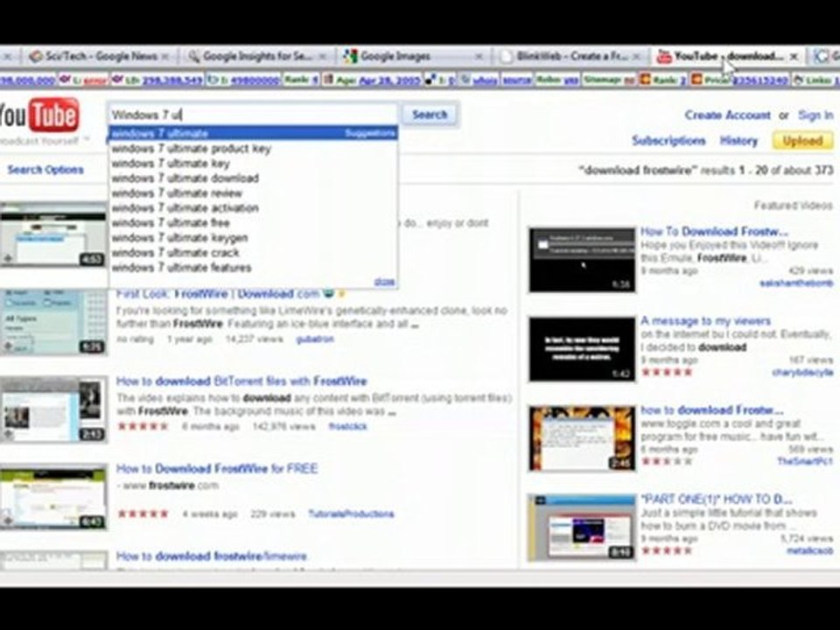Open the BlinkWeb tab

click(570, 56)
